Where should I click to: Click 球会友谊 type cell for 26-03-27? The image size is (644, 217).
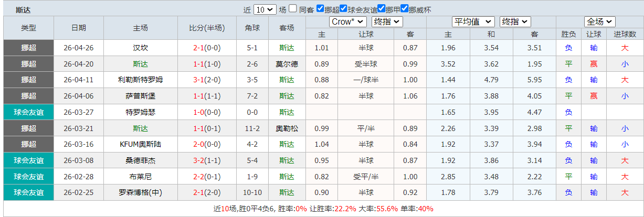pyautogui.click(x=29, y=113)
